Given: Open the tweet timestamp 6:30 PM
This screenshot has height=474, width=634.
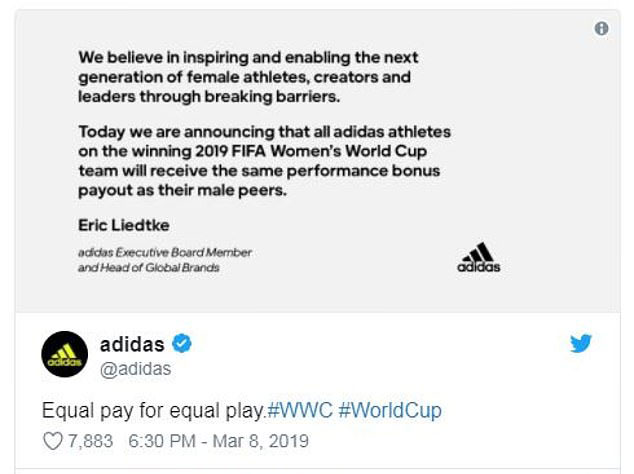Looking at the screenshot, I should [158, 440].
